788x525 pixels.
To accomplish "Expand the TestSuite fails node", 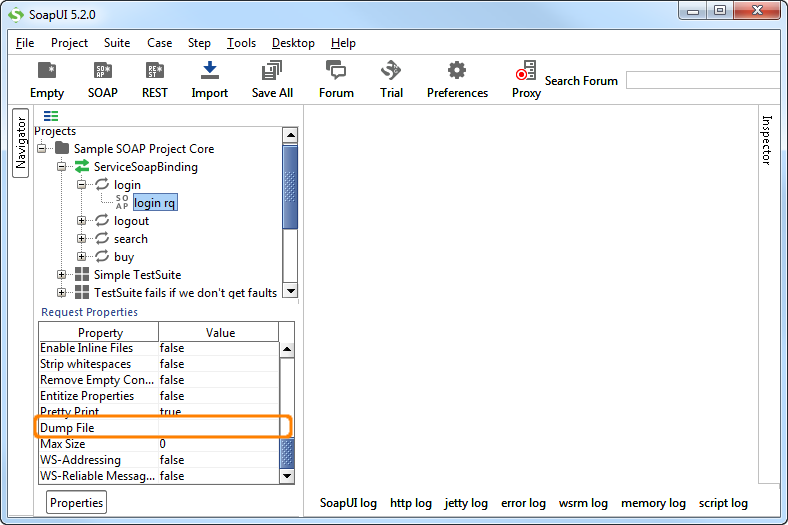I will (61, 292).
